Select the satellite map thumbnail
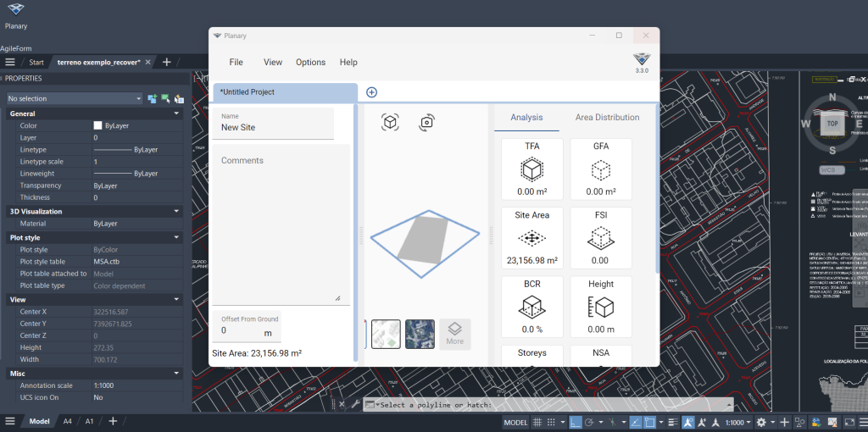 pos(420,334)
